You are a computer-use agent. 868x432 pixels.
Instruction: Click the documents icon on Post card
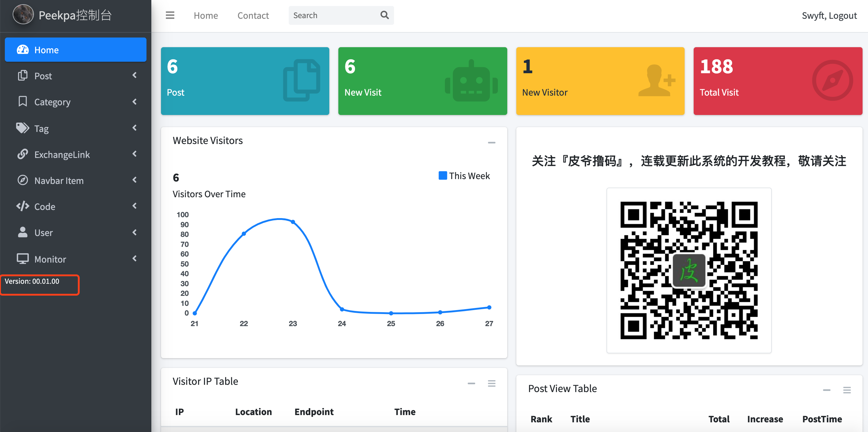(301, 80)
